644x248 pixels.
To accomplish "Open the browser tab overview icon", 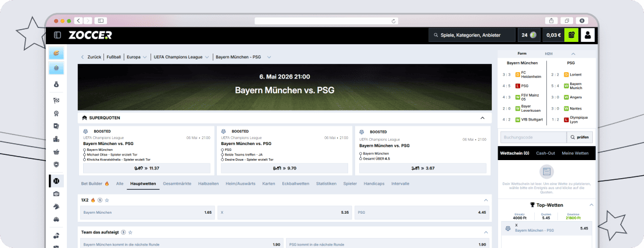I will point(566,20).
